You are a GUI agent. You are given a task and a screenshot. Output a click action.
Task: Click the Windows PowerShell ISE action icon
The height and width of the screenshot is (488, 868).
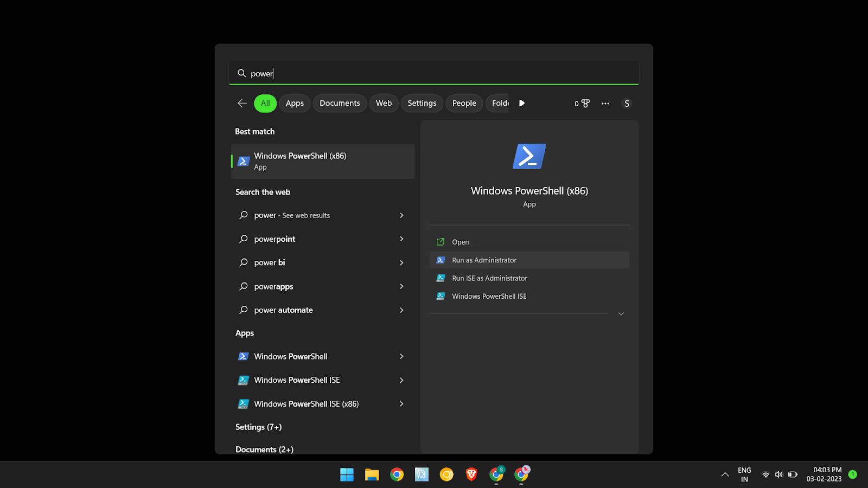click(x=441, y=296)
